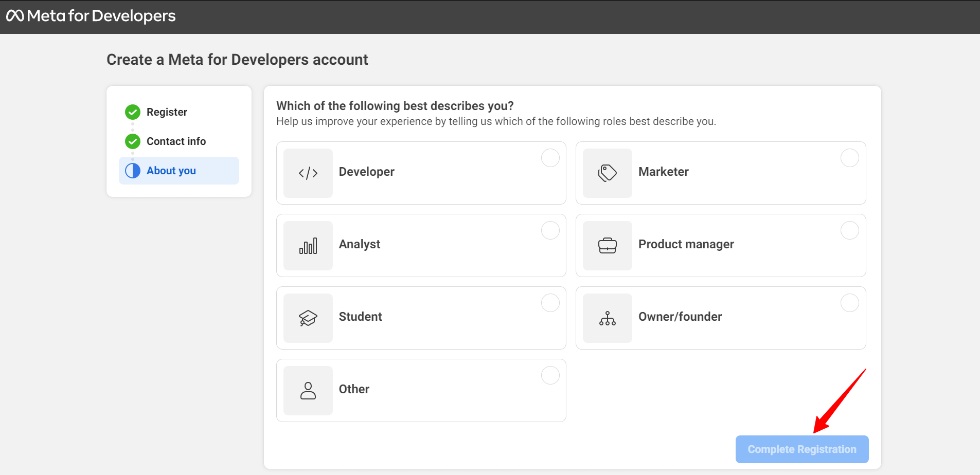
Task: Click the Owner/founder org chart icon
Action: [608, 318]
